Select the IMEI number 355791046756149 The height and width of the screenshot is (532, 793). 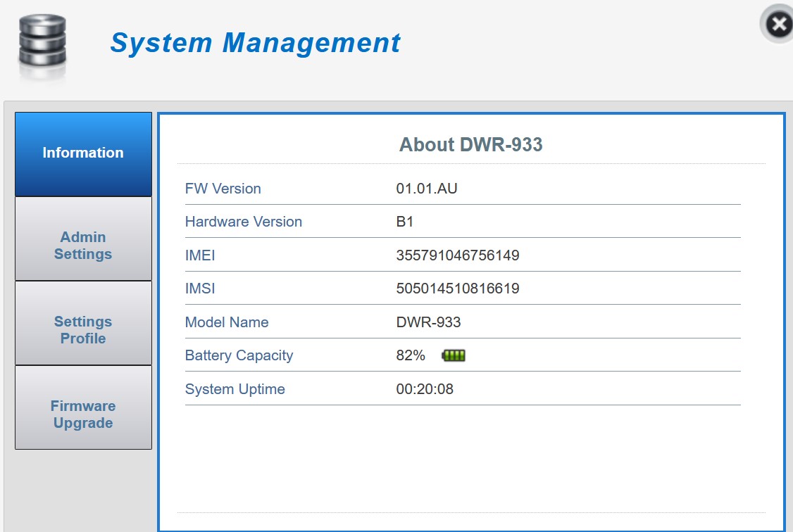tap(458, 255)
